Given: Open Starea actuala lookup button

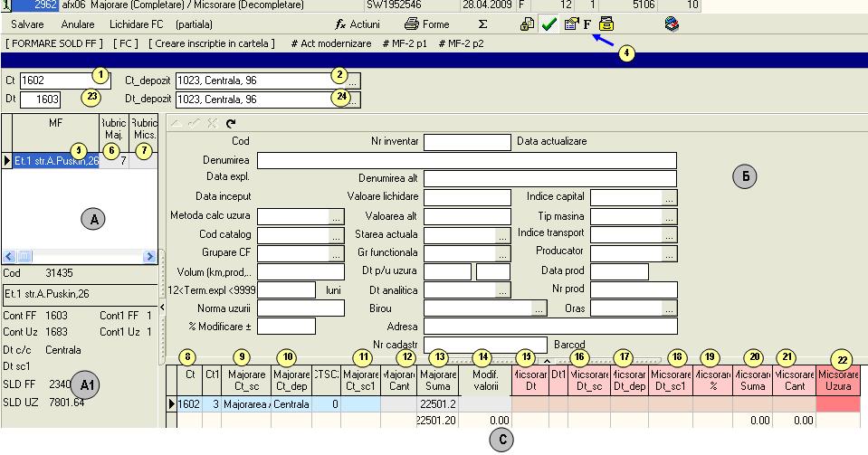Looking at the screenshot, I should [502, 236].
